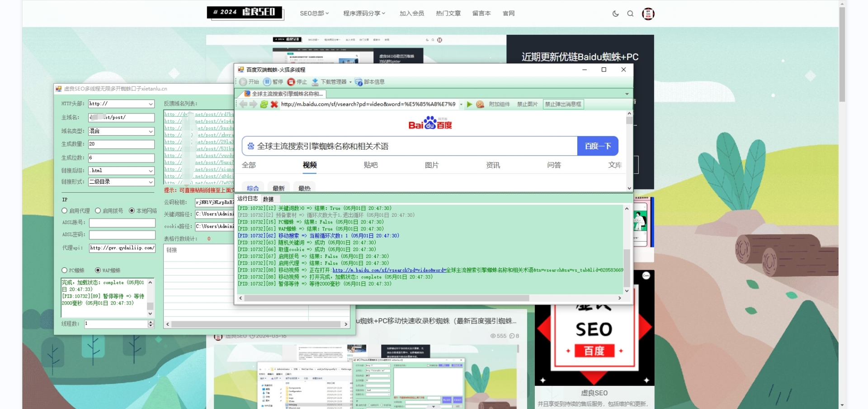Click the 附加组件 toolbar item
Viewport: 868px width, 409px height.
pos(500,104)
